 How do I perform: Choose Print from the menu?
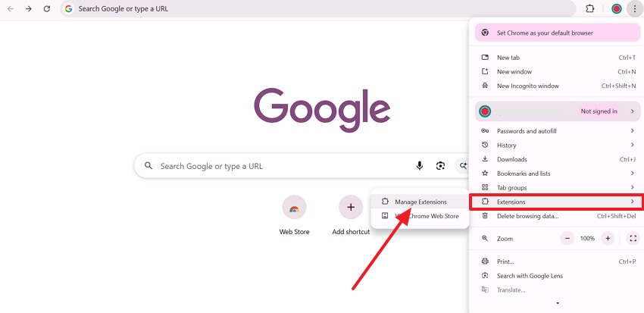tap(558, 261)
